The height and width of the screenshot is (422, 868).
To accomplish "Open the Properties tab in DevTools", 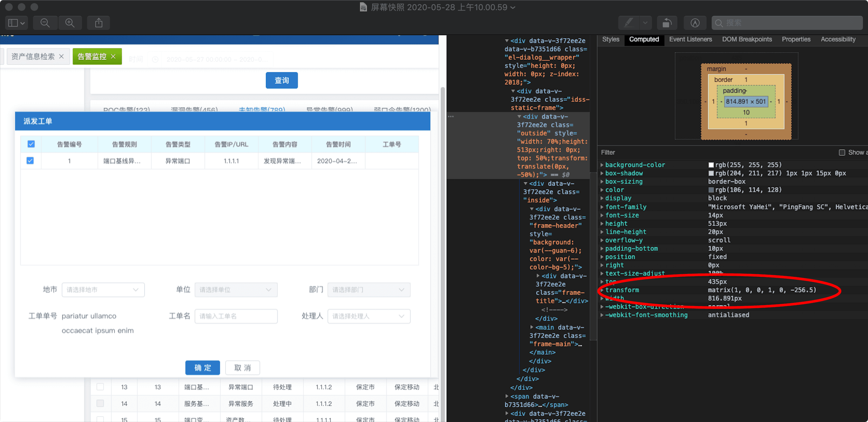I will [796, 39].
